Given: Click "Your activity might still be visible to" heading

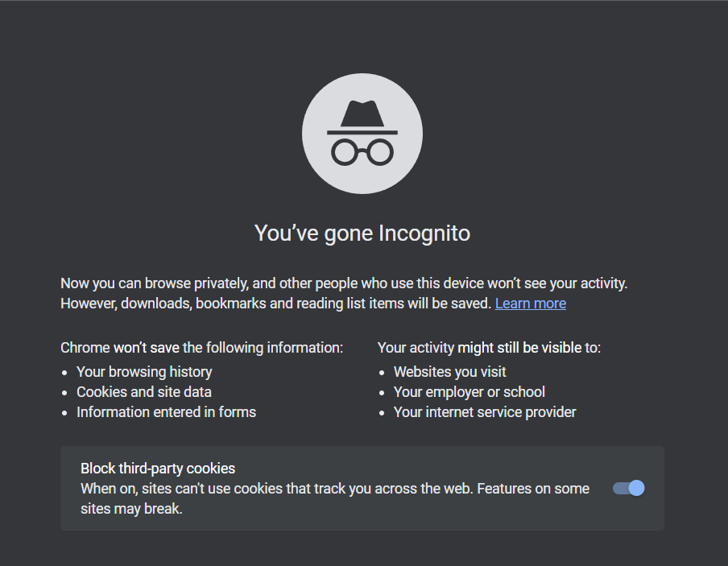Looking at the screenshot, I should 489,347.
